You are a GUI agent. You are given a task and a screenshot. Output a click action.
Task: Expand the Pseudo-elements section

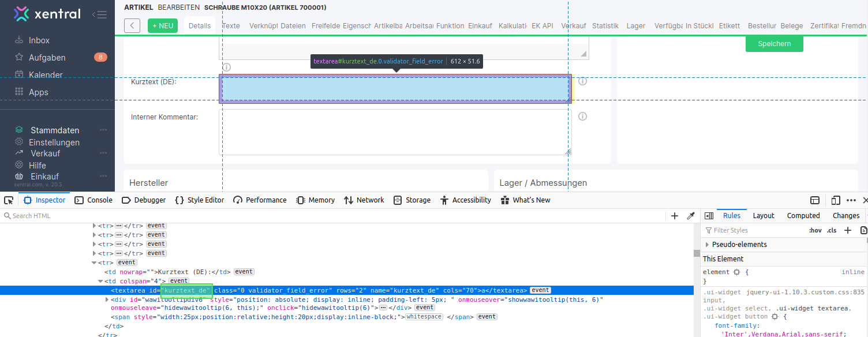708,245
